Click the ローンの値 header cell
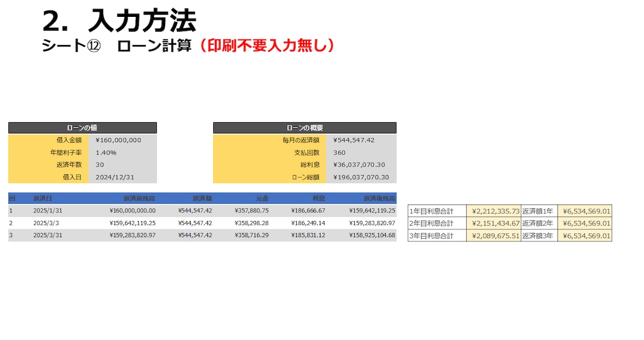 (82, 128)
